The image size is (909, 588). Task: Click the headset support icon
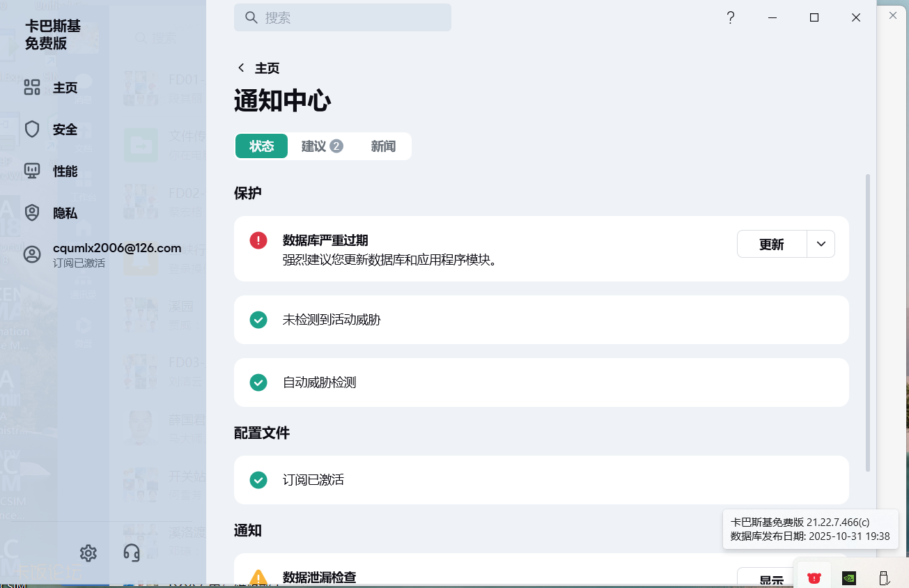(x=132, y=553)
